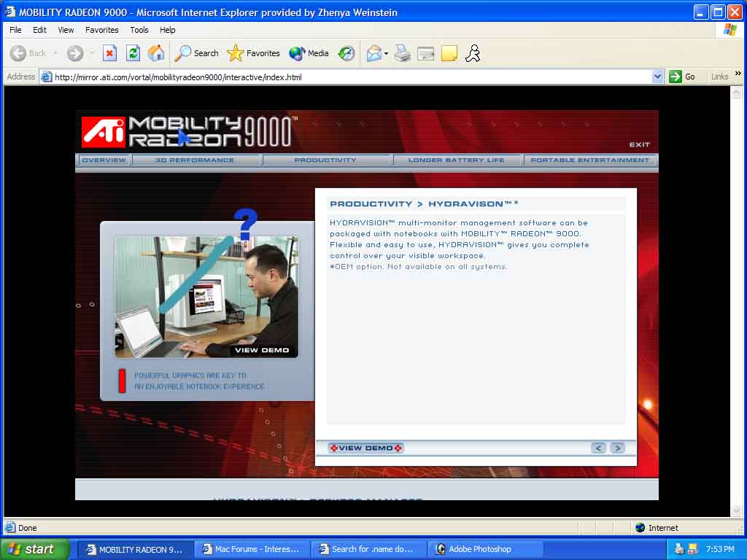Switch to Adobe Photoshop taskbar button
The height and width of the screenshot is (560, 747).
point(485,549)
